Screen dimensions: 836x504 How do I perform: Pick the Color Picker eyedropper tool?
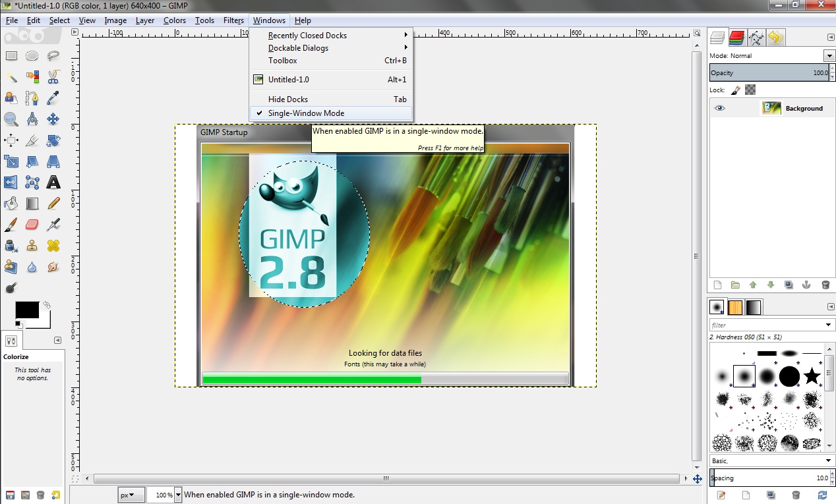pos(53,98)
